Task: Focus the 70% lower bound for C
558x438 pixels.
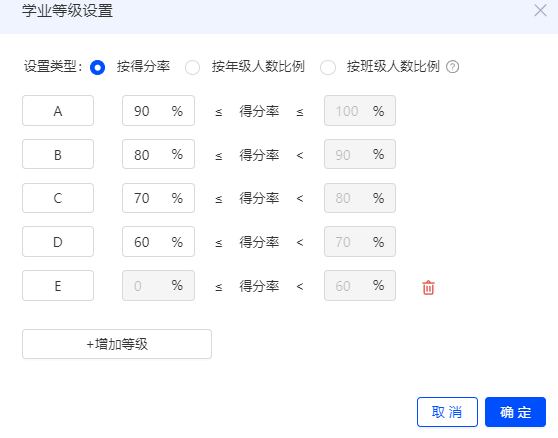Action: click(158, 198)
